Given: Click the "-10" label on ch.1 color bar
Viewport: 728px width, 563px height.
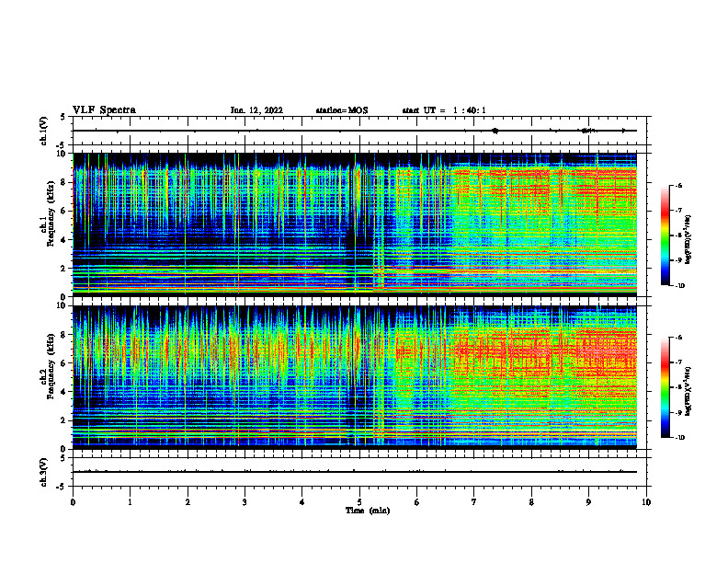Looking at the screenshot, I should pos(679,286).
